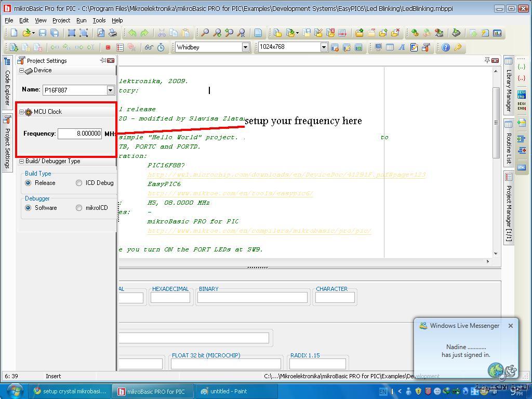Viewport: 532px width, 399px height.
Task: Click the Save floppy disk icon
Action: click(43, 33)
